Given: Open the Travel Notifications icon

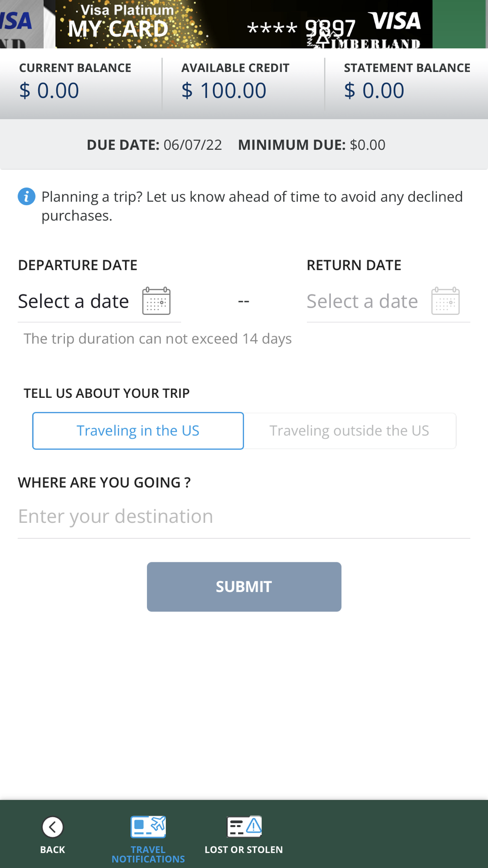Looking at the screenshot, I should 148,827.
